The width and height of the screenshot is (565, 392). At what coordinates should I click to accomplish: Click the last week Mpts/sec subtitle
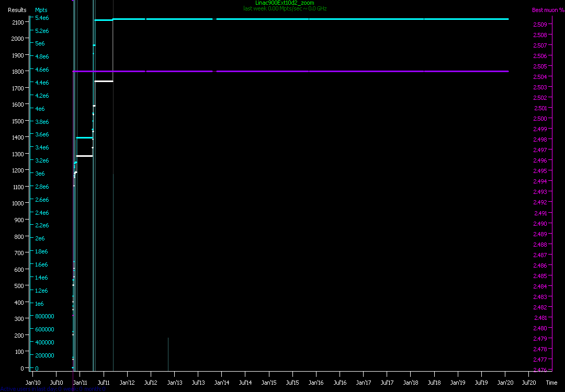pos(285,9)
